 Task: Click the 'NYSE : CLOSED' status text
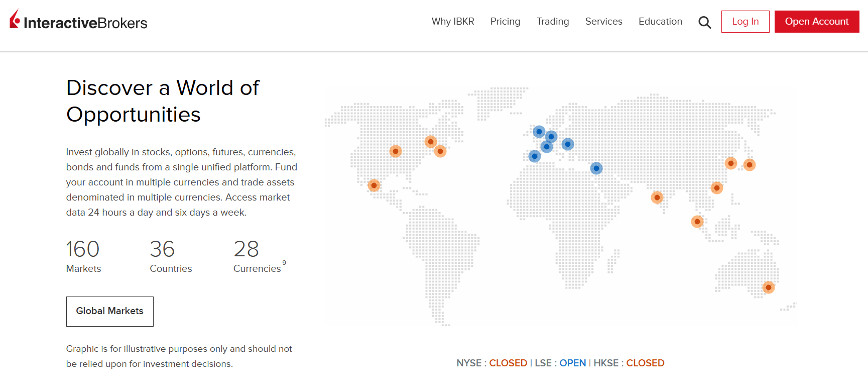point(492,363)
